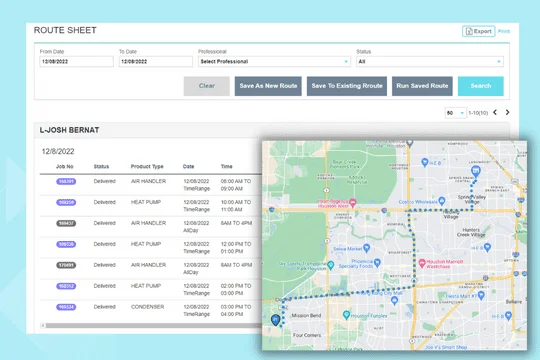Click Save To Existing Rroute button

point(347,86)
